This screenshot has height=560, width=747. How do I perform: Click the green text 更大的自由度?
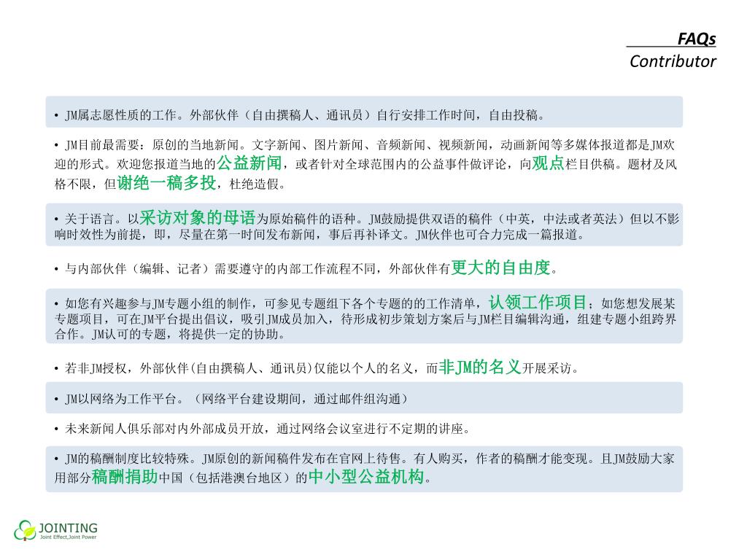click(x=500, y=268)
